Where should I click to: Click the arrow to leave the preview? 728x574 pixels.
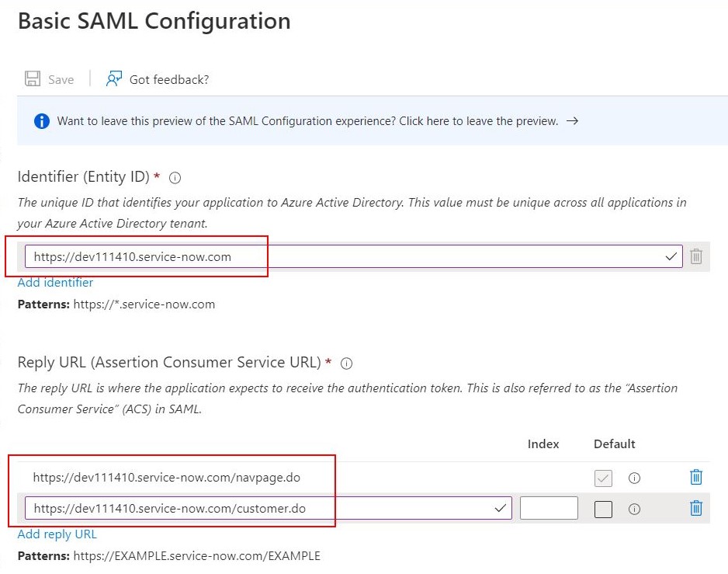click(x=573, y=121)
